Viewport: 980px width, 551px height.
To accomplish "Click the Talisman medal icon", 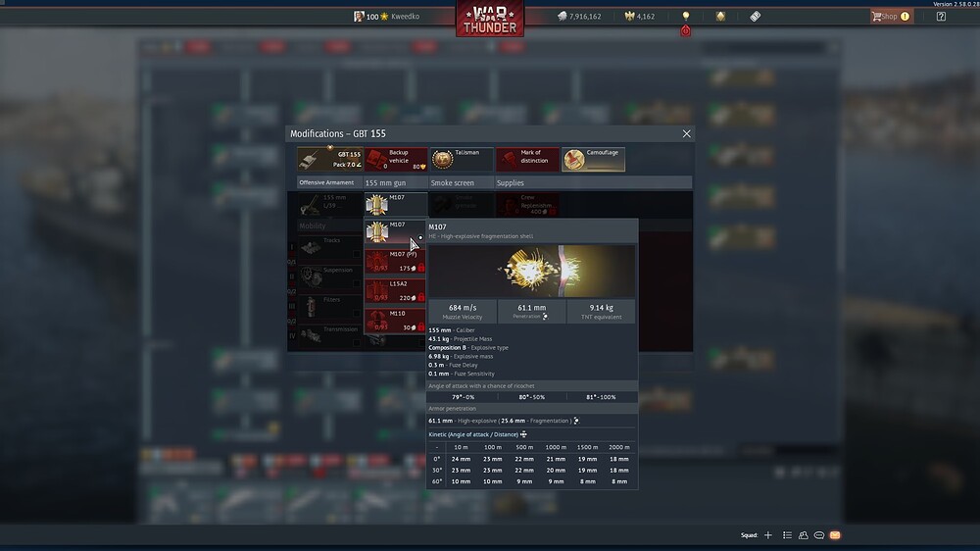I will click(443, 160).
